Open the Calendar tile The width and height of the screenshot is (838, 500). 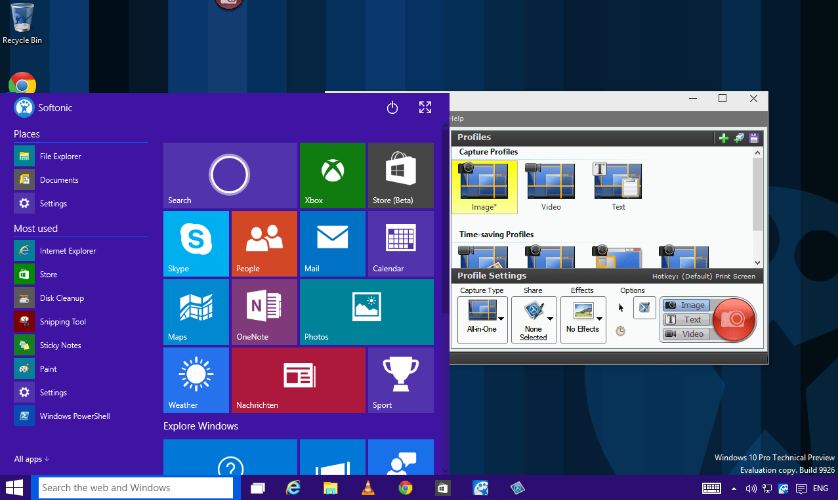click(401, 244)
